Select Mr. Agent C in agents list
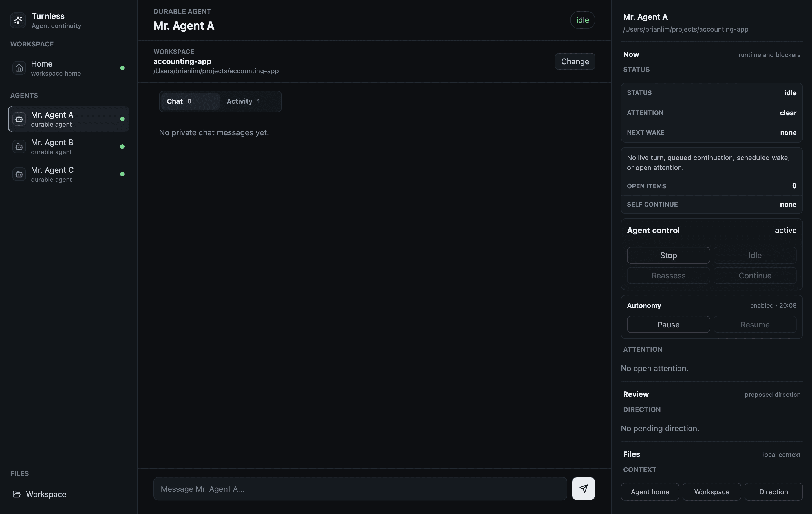Viewport: 812px width, 514px height. [69, 174]
